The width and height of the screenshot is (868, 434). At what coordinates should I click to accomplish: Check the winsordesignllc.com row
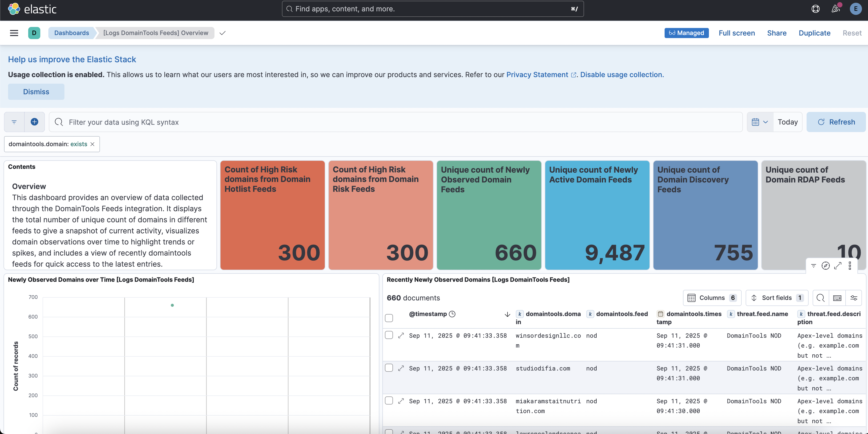coord(389,335)
